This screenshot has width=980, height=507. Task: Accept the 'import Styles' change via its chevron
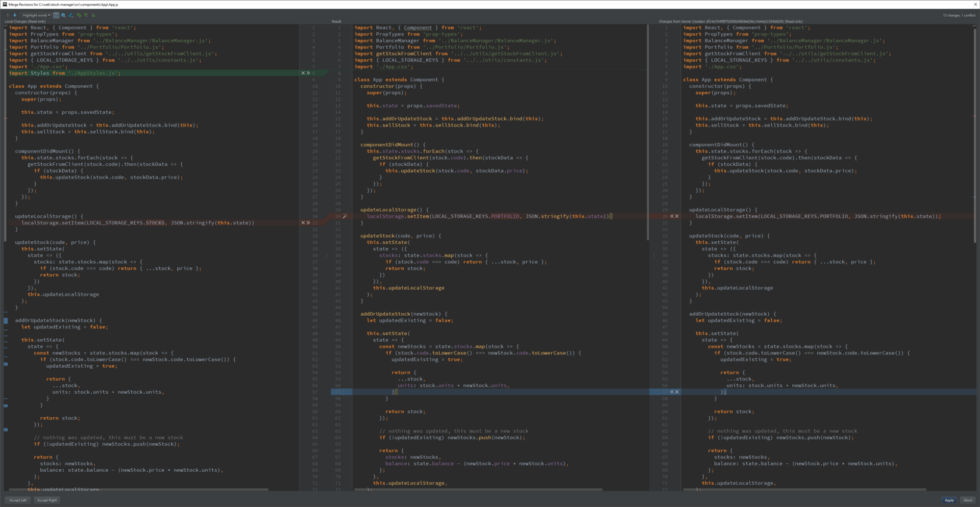308,73
